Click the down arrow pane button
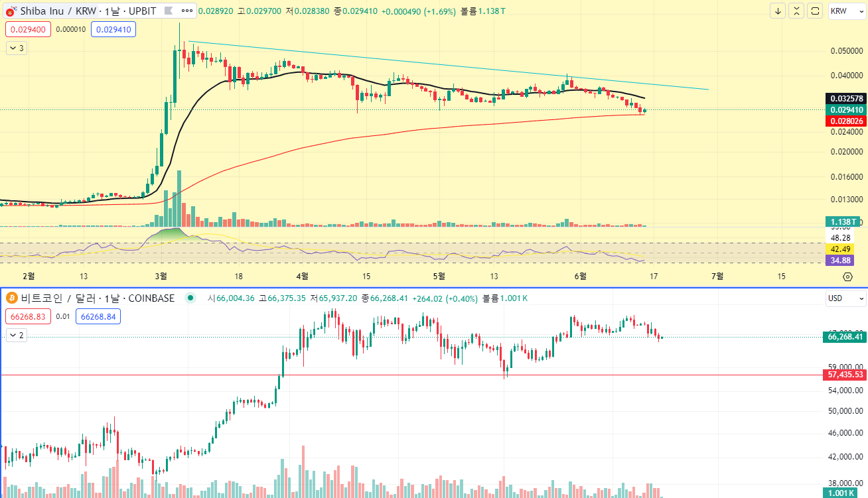Viewport: 868px width, 498px height. [x=778, y=11]
